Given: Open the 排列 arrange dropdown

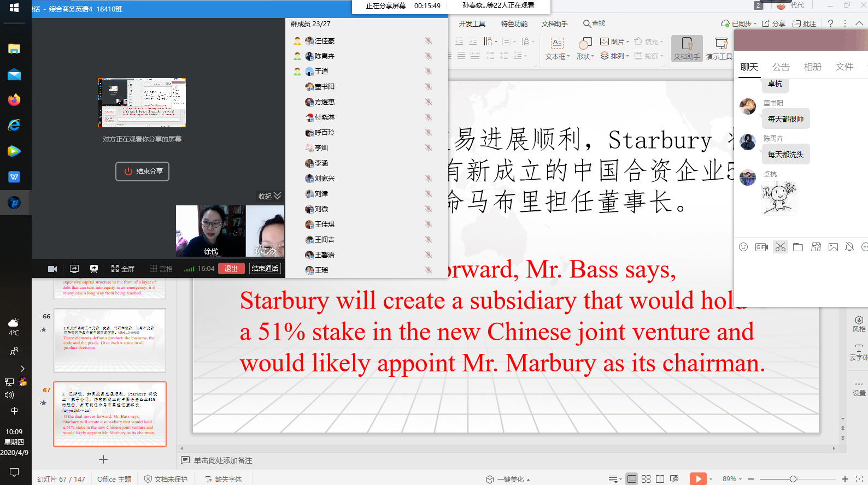Looking at the screenshot, I should [615, 56].
